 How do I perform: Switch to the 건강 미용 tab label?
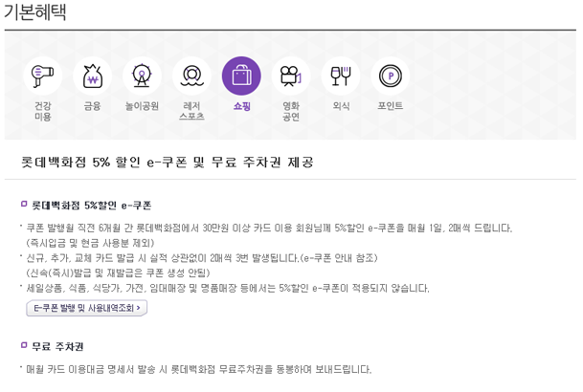point(43,111)
